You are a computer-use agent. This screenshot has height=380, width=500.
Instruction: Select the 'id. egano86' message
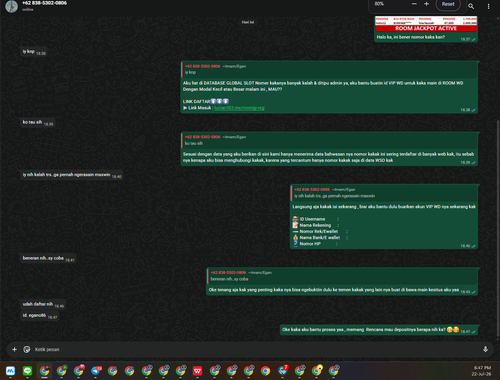pos(40,315)
